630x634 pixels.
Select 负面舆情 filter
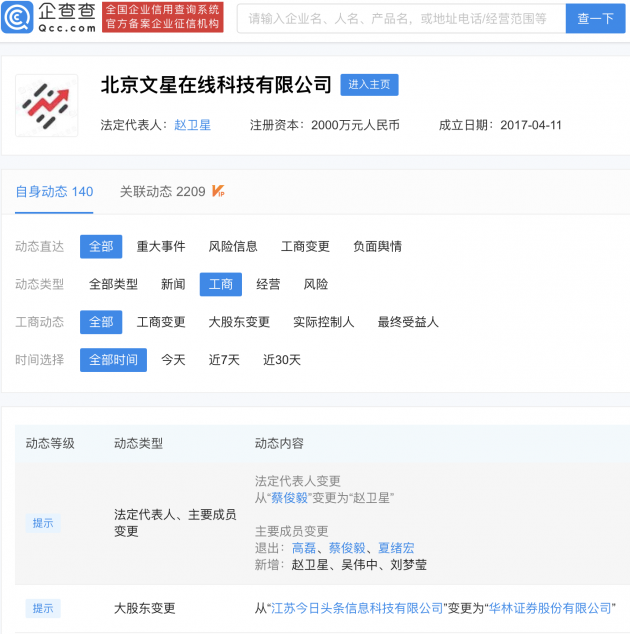click(377, 246)
